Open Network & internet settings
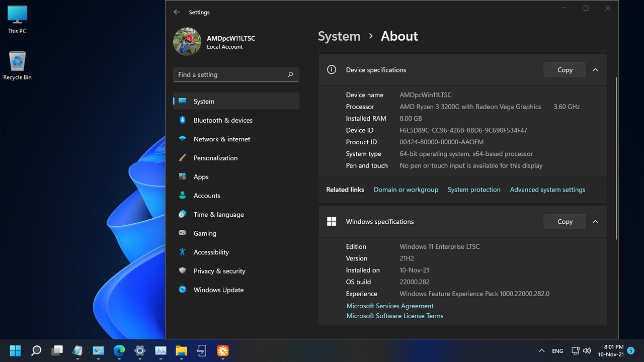644x362 pixels. coord(222,139)
